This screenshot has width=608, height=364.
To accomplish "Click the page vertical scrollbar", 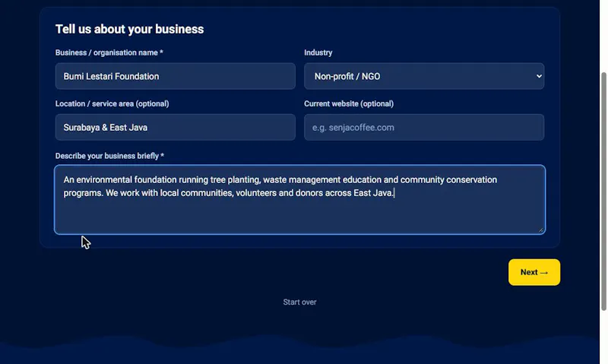I will coord(603,191).
